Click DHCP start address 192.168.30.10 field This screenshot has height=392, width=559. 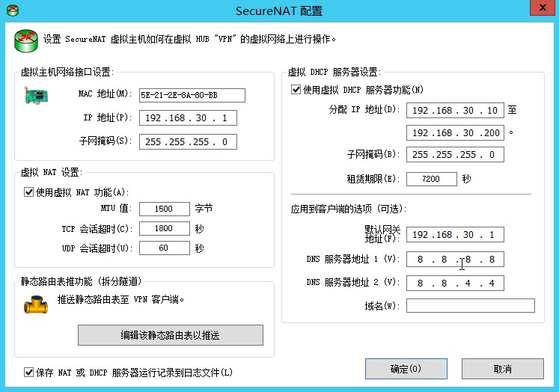click(x=455, y=111)
